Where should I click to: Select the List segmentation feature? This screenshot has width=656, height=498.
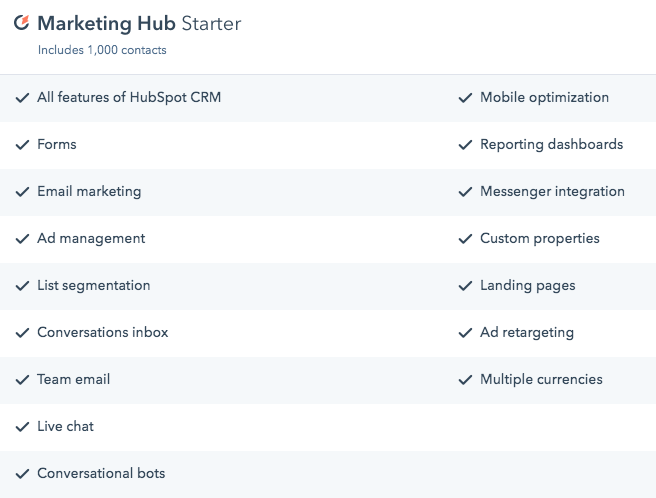tap(93, 286)
